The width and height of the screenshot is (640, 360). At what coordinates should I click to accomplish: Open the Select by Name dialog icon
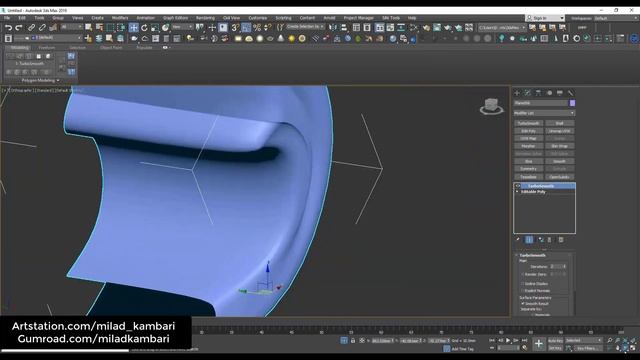[x=99, y=28]
